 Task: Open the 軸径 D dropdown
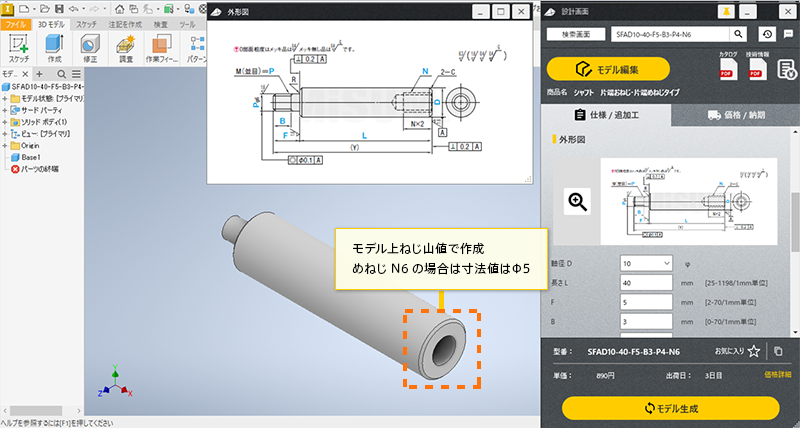point(647,264)
